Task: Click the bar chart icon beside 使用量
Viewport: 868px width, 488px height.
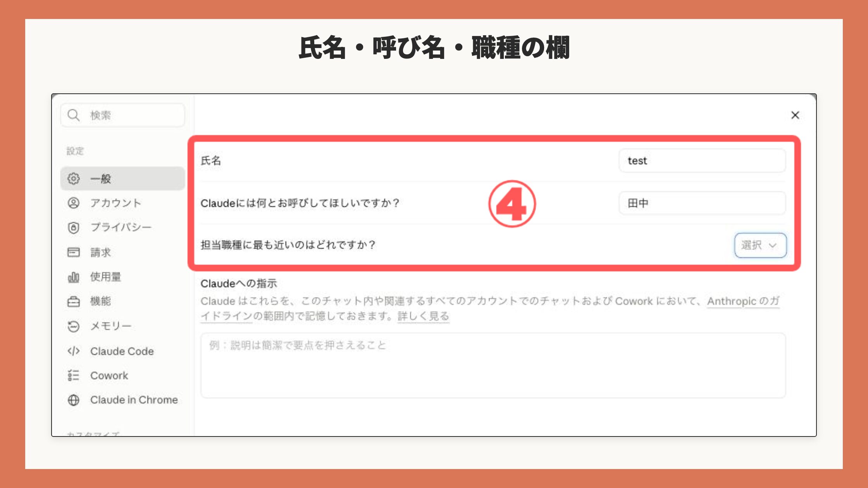Action: click(74, 277)
